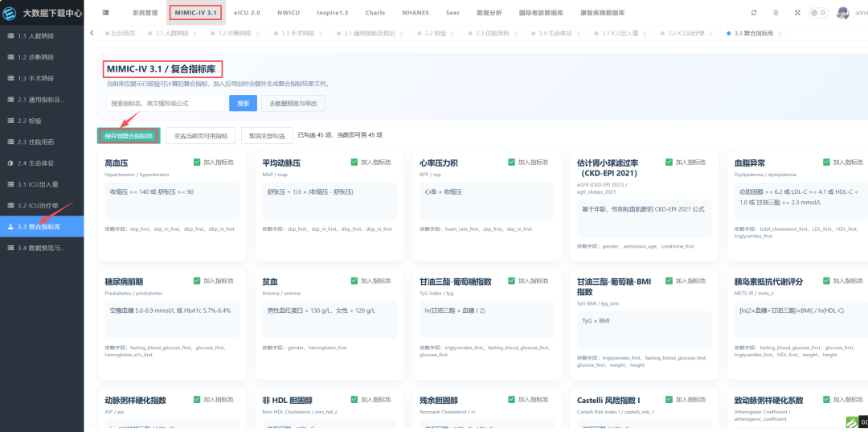Uncheck 加入指标池 on the 甘油三酯-葡萄糖-BMI指数 card

(x=669, y=281)
